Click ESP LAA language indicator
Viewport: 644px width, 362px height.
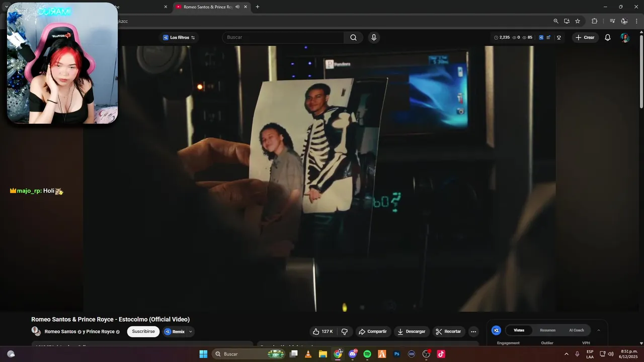(590, 354)
